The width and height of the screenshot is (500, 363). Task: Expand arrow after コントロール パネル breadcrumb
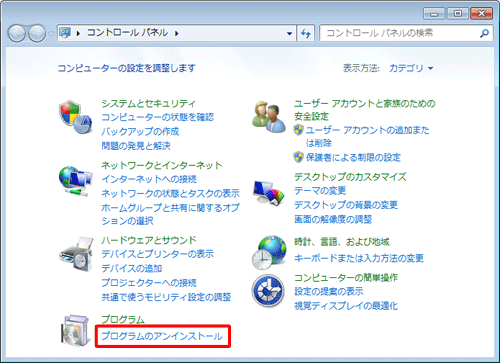coord(177,33)
